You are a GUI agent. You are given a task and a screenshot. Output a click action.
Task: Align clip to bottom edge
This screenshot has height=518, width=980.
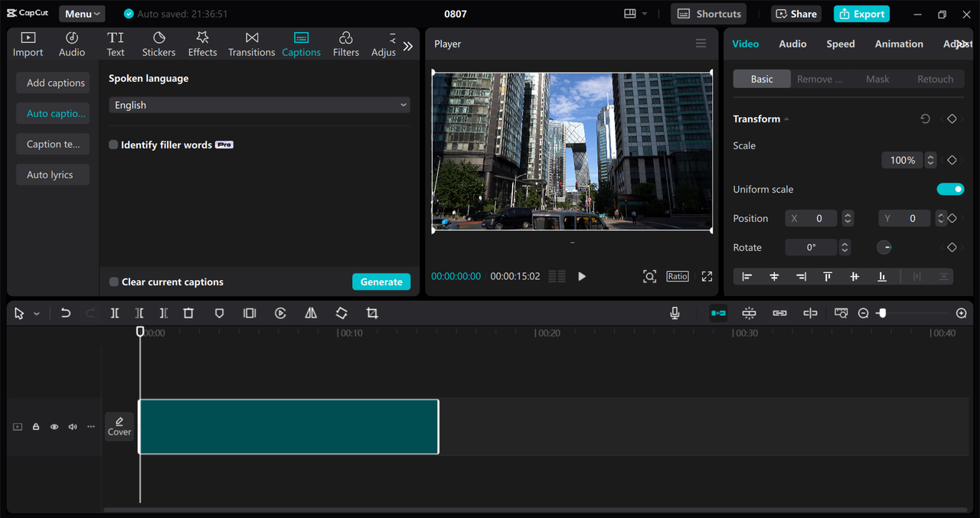(x=882, y=276)
